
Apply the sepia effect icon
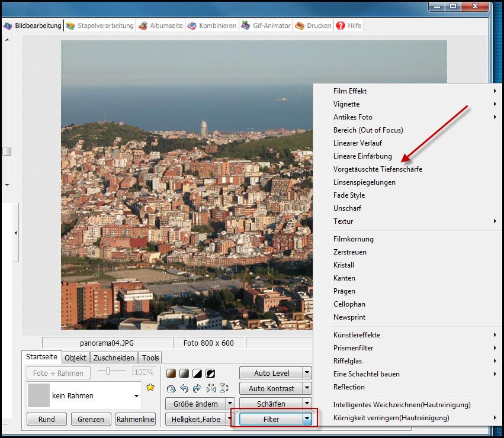click(x=171, y=373)
